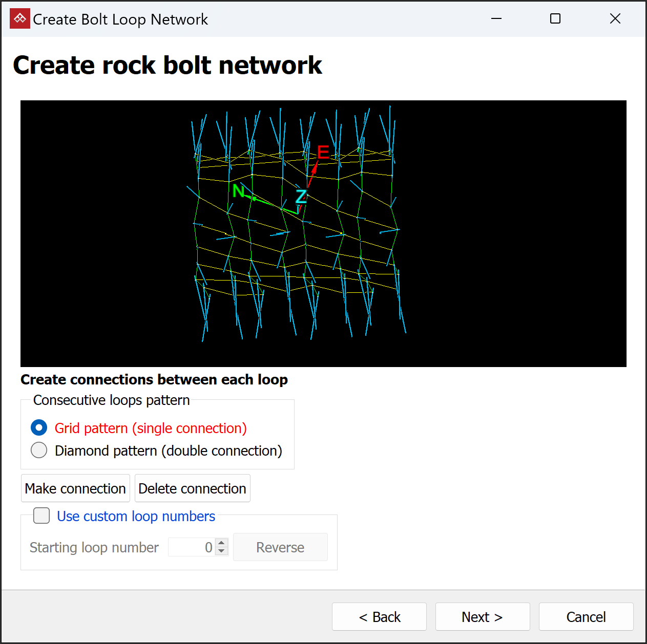
Task: Go to previous step with Back
Action: 379,617
